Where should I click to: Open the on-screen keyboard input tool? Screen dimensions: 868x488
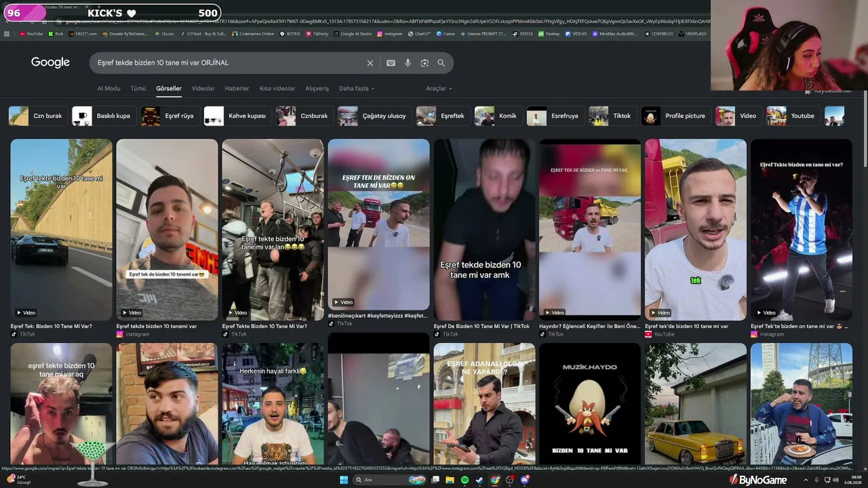391,63
